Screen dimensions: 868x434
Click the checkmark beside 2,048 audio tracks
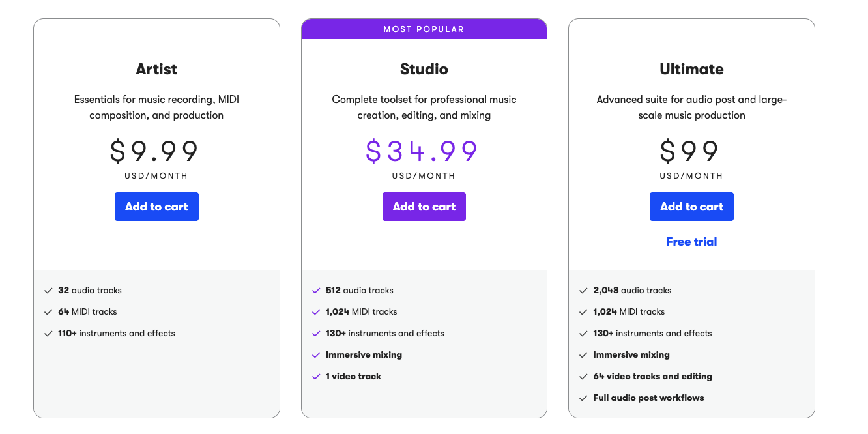click(x=583, y=291)
